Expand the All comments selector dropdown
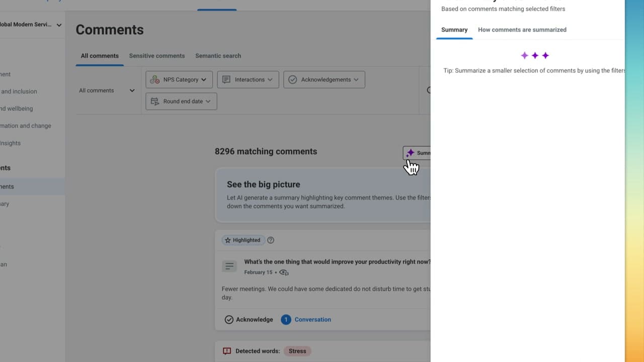 click(107, 90)
